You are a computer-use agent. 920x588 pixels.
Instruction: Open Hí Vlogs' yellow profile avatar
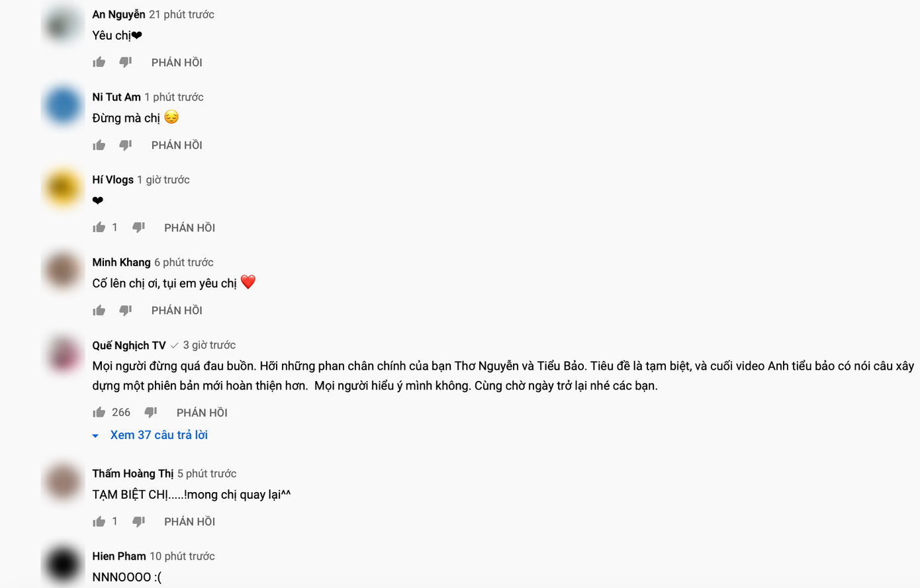pyautogui.click(x=63, y=188)
